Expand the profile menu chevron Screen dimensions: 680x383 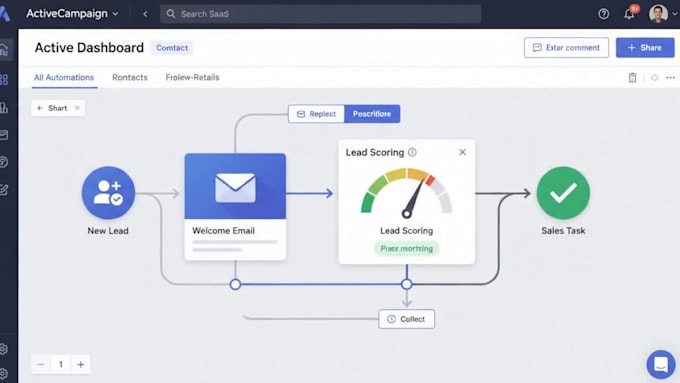tap(674, 14)
